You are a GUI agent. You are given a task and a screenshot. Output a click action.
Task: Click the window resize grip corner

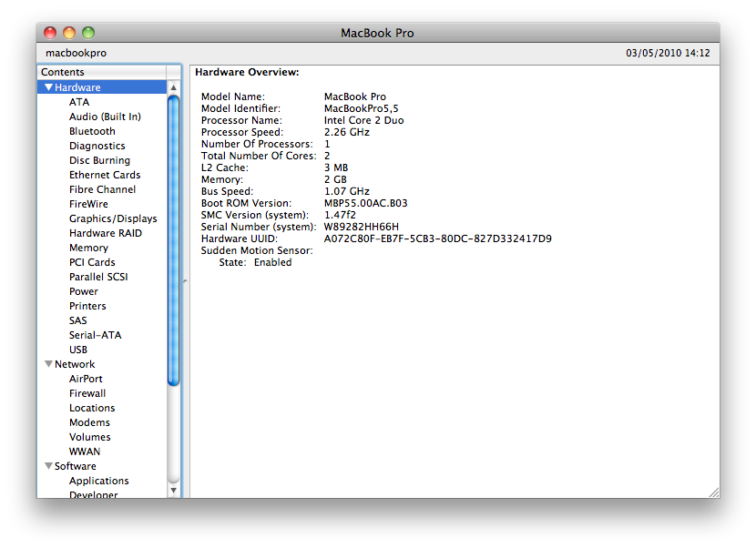pyautogui.click(x=714, y=492)
